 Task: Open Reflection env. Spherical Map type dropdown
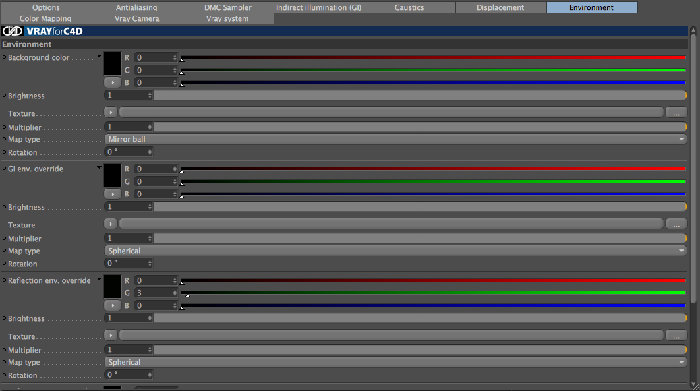tap(396, 362)
